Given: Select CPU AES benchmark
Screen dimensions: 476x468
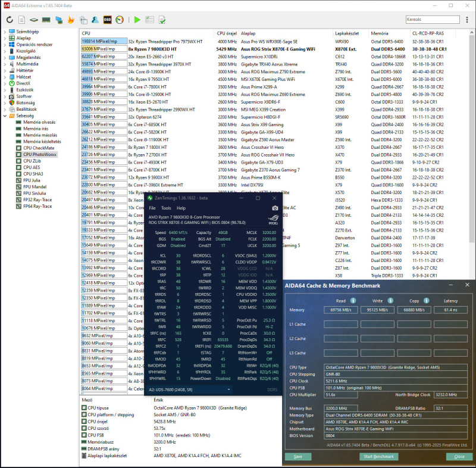Looking at the screenshot, I should click(32, 167).
